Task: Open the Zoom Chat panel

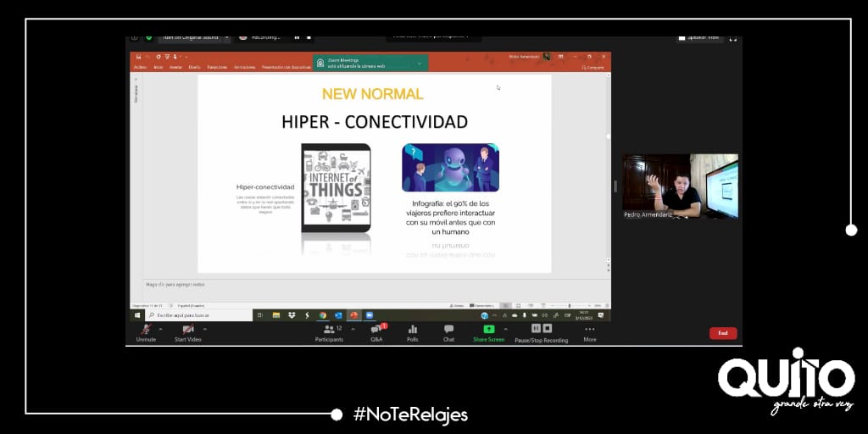Action: tap(448, 331)
